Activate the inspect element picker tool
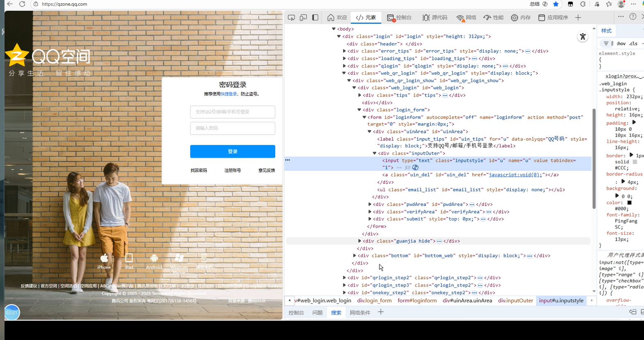 click(291, 18)
